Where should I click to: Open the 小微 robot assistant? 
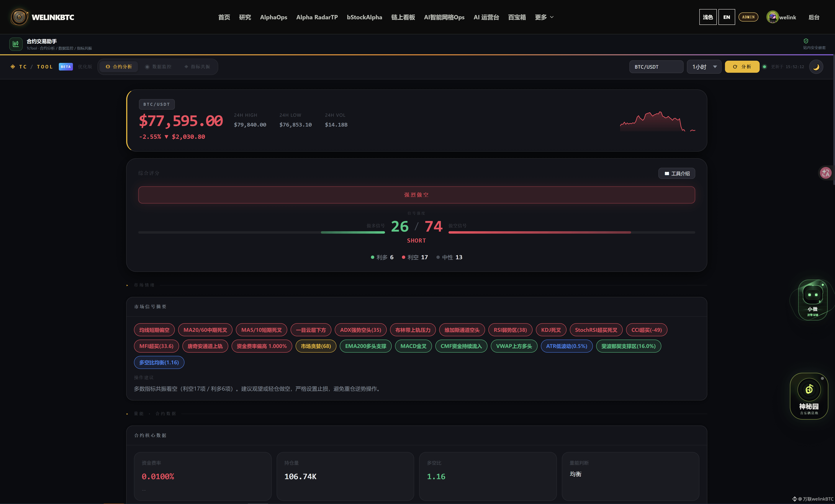pos(812,300)
